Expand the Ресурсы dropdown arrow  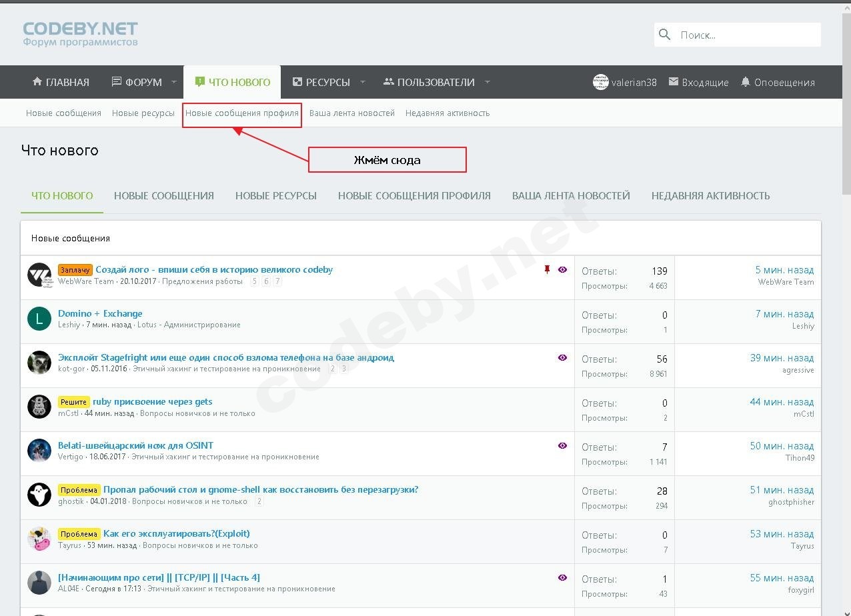363,82
